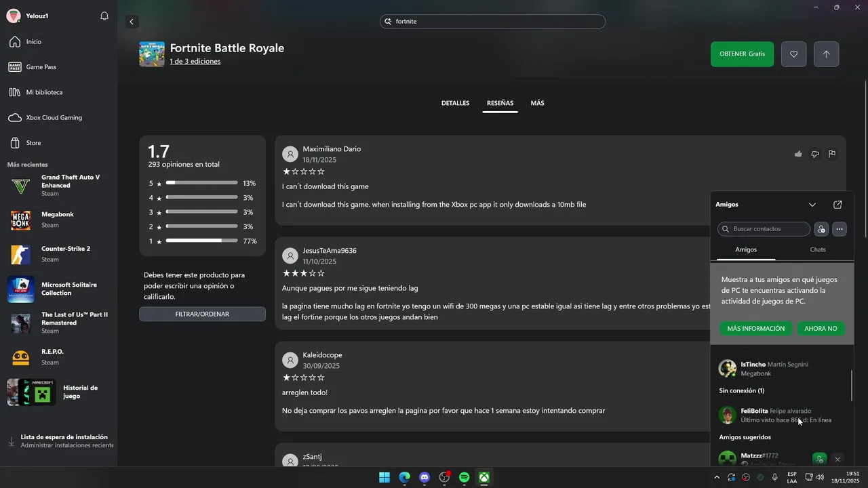Click the FILTRAR/ORDENAR button
This screenshot has width=868, height=488.
(202, 314)
